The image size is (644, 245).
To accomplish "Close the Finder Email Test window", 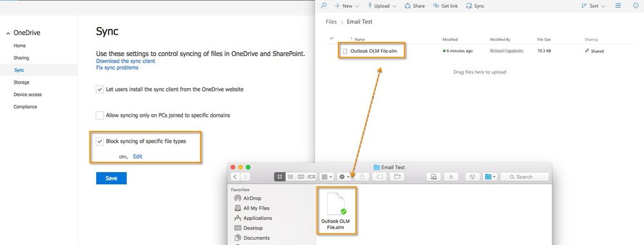I will (233, 167).
